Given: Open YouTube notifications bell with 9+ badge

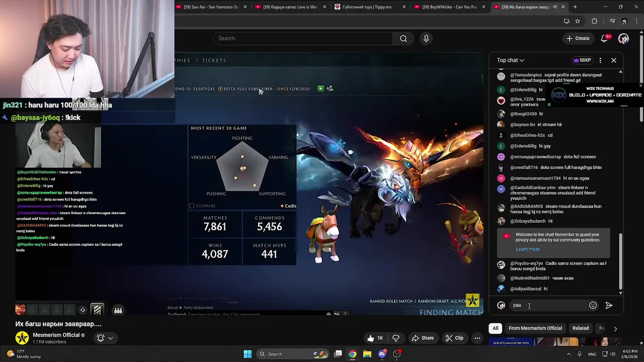Looking at the screenshot, I should pyautogui.click(x=605, y=38).
